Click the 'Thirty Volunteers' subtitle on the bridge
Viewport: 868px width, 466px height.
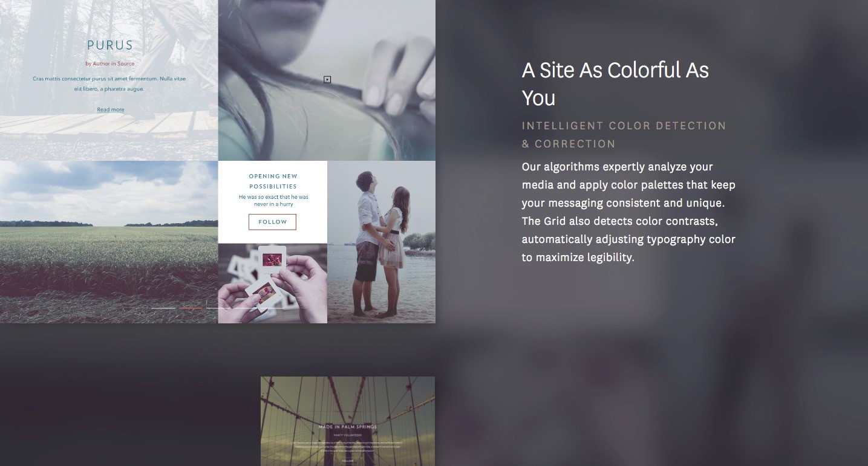(x=348, y=435)
